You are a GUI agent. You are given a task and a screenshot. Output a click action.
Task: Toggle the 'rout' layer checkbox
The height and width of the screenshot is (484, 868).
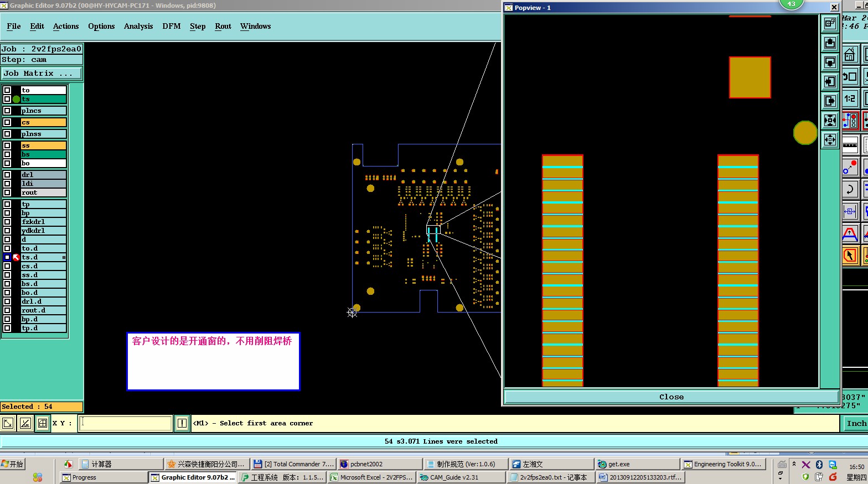click(7, 192)
